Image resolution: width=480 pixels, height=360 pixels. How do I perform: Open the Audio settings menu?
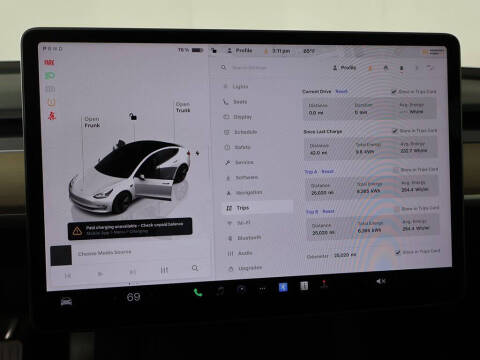[x=240, y=253]
